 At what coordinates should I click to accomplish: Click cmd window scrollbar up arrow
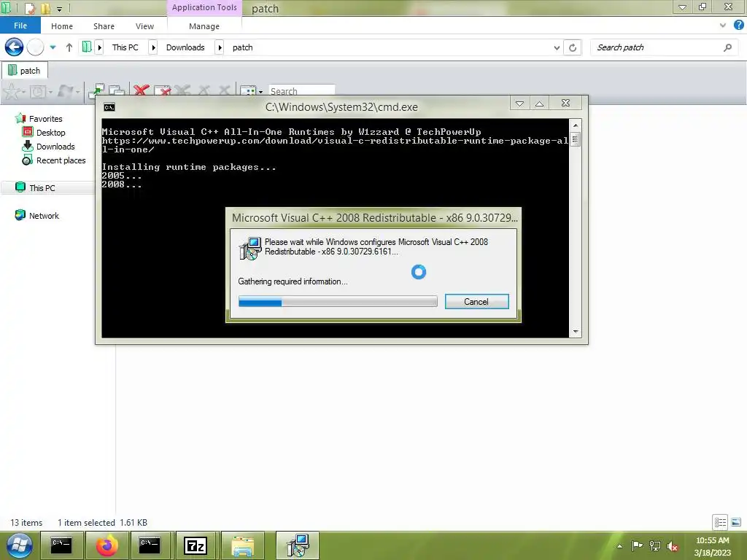pos(576,125)
